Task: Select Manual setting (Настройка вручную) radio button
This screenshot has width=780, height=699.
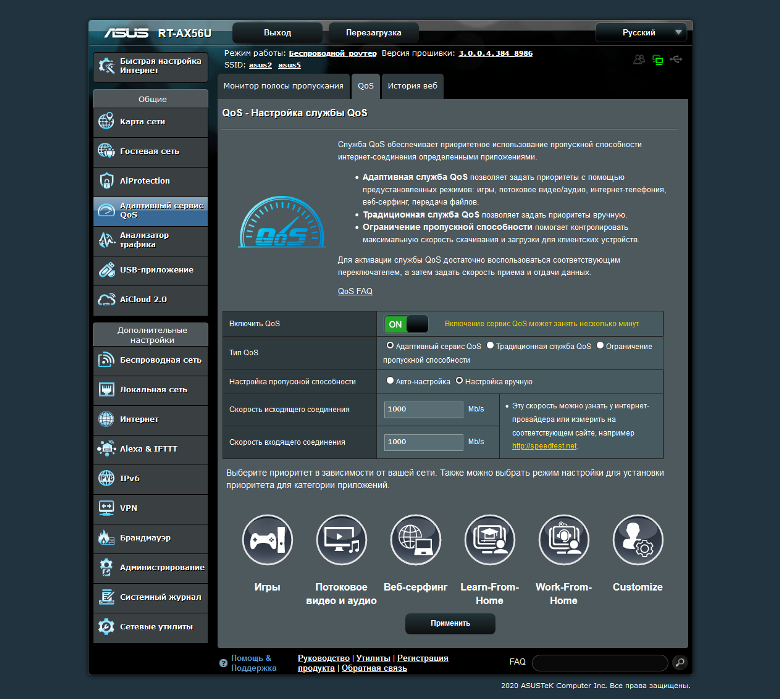Action: coord(459,381)
